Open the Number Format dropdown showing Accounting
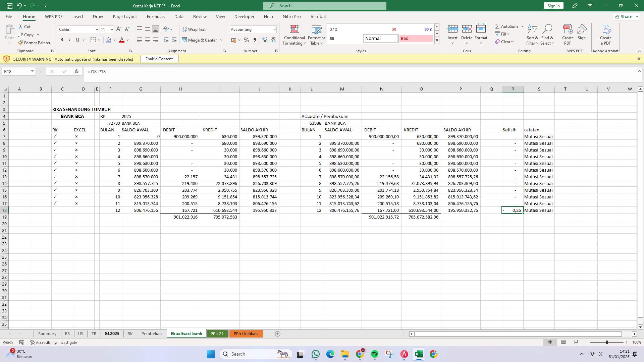Viewport: 644px width, 362px height. click(253, 29)
